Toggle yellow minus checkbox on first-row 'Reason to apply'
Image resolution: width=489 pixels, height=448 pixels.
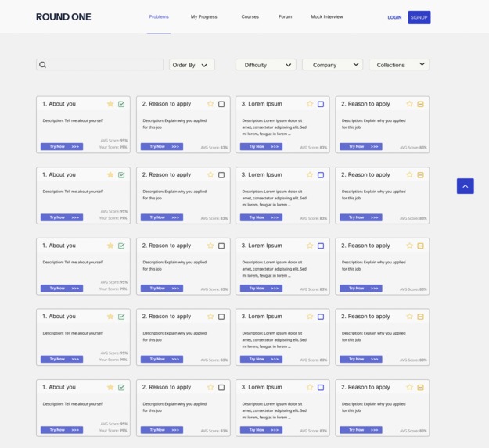pos(420,104)
